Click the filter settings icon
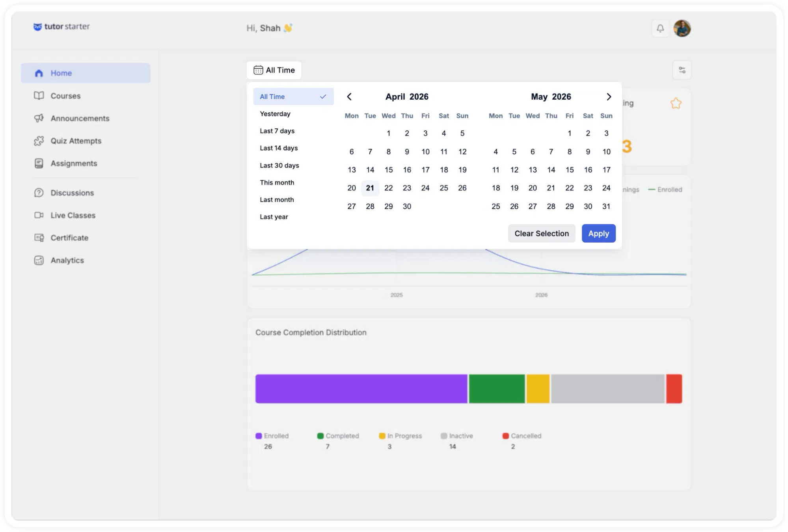 click(682, 70)
